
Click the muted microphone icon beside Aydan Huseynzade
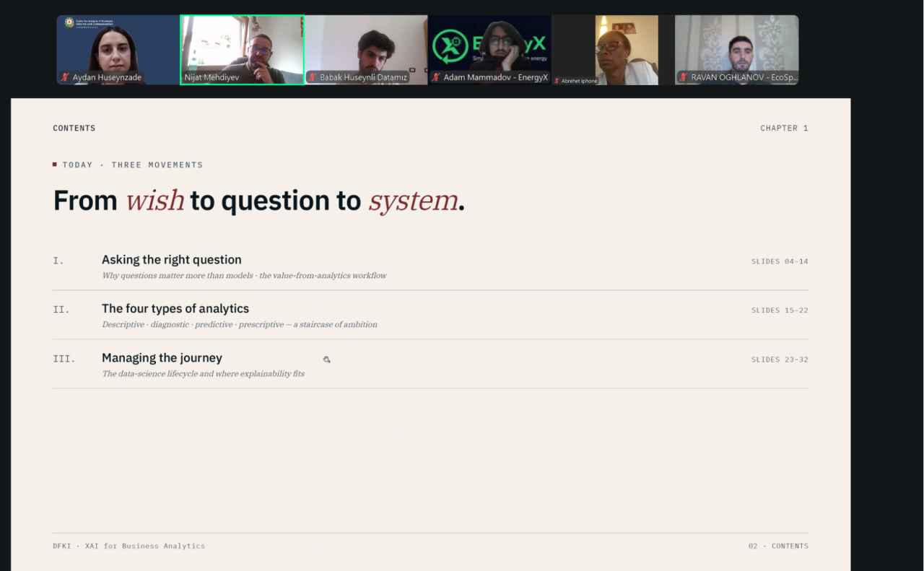point(65,77)
